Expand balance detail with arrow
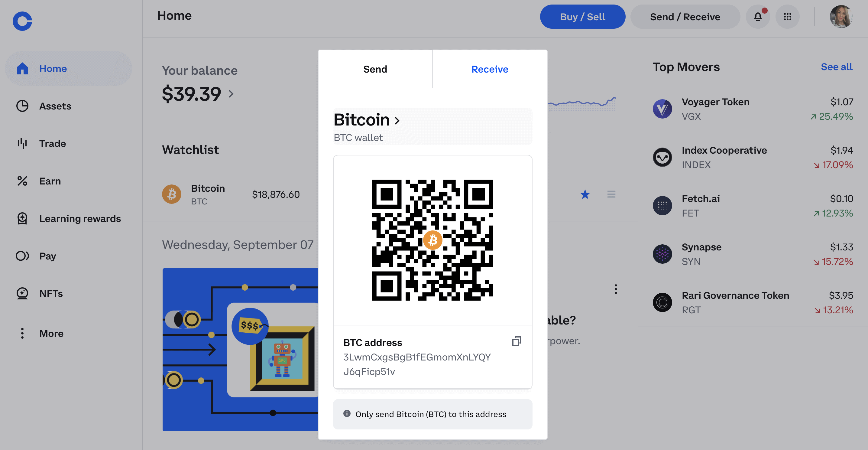 (232, 93)
